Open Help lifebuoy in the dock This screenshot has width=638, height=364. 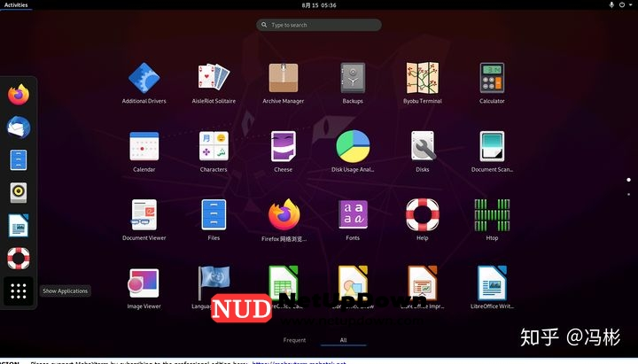tap(19, 258)
